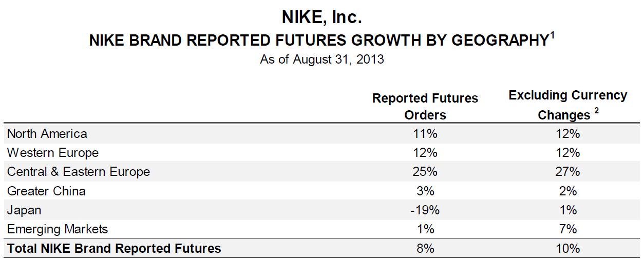Click the 27% excluding currency value
Screen dimensions: 644x260
pos(567,172)
